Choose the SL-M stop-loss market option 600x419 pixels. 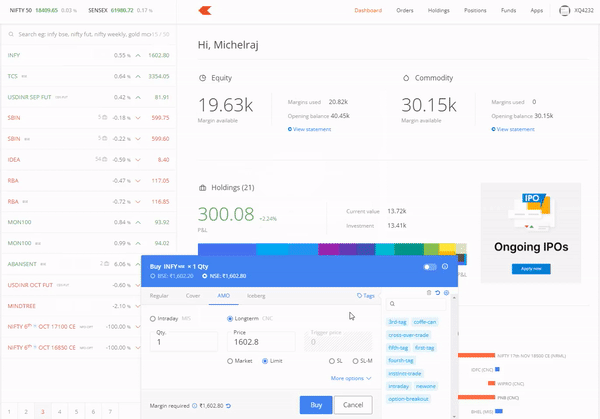point(362,361)
